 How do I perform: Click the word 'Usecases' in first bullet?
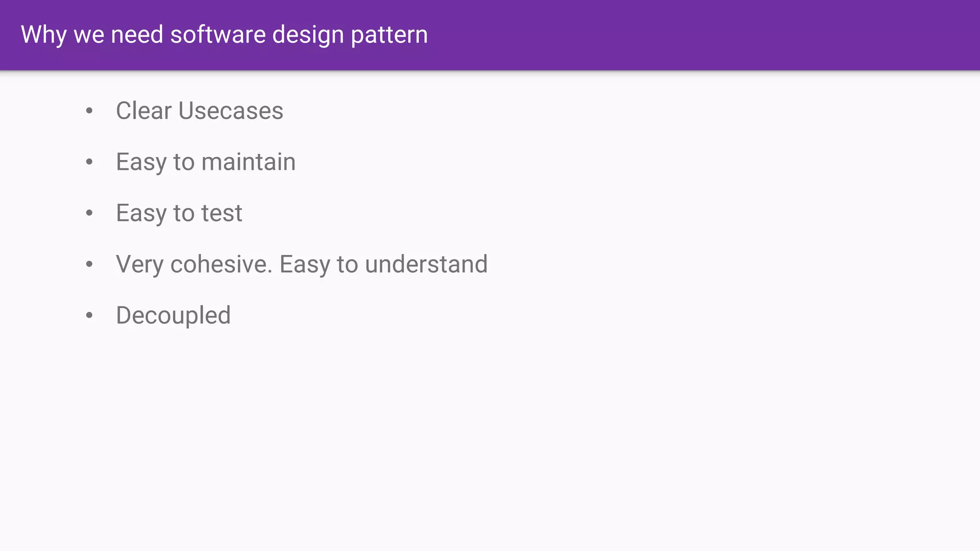[x=231, y=110]
